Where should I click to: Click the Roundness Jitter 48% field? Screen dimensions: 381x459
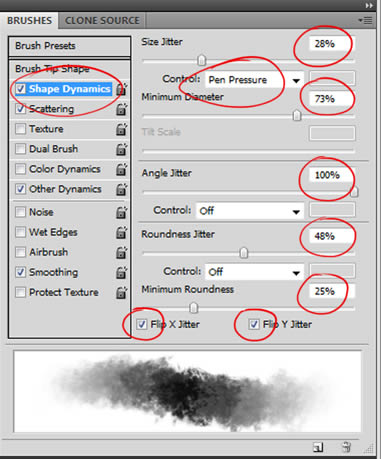pyautogui.click(x=332, y=236)
